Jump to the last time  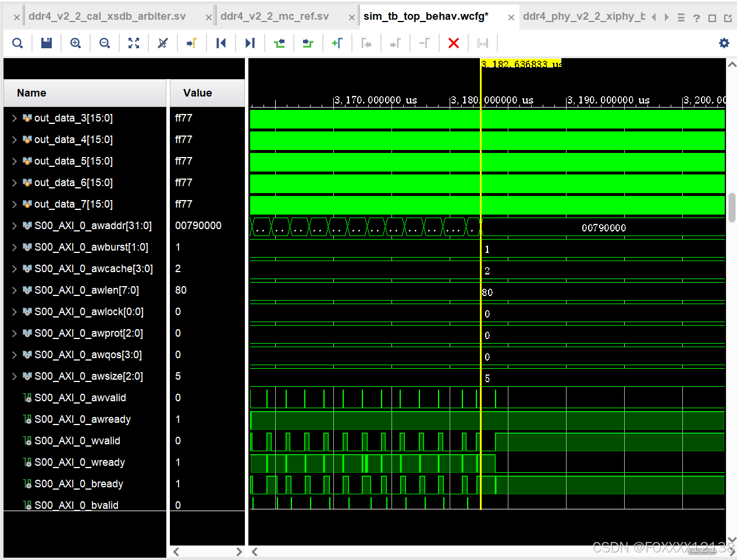(x=250, y=43)
